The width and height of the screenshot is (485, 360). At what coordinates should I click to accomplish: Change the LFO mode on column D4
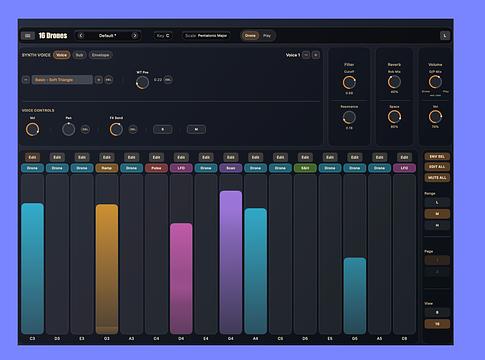[181, 168]
